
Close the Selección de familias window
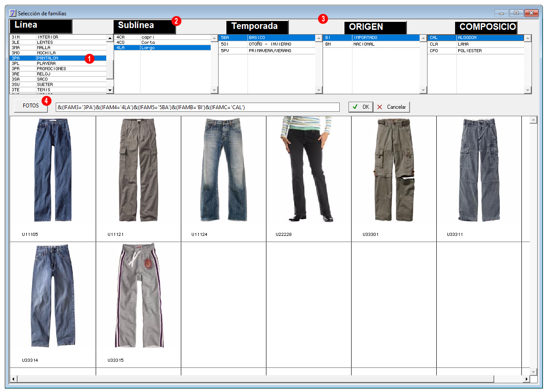(532, 13)
